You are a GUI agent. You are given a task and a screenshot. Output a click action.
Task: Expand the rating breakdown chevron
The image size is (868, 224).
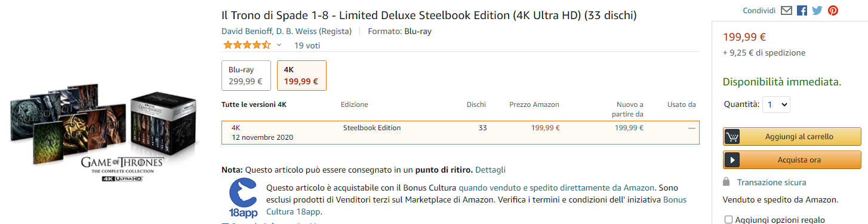(x=279, y=45)
